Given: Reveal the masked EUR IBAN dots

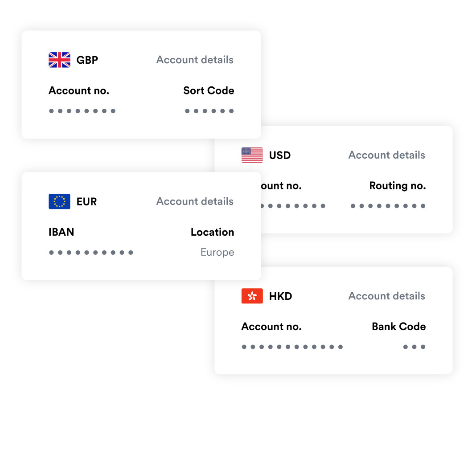Looking at the screenshot, I should (x=91, y=253).
